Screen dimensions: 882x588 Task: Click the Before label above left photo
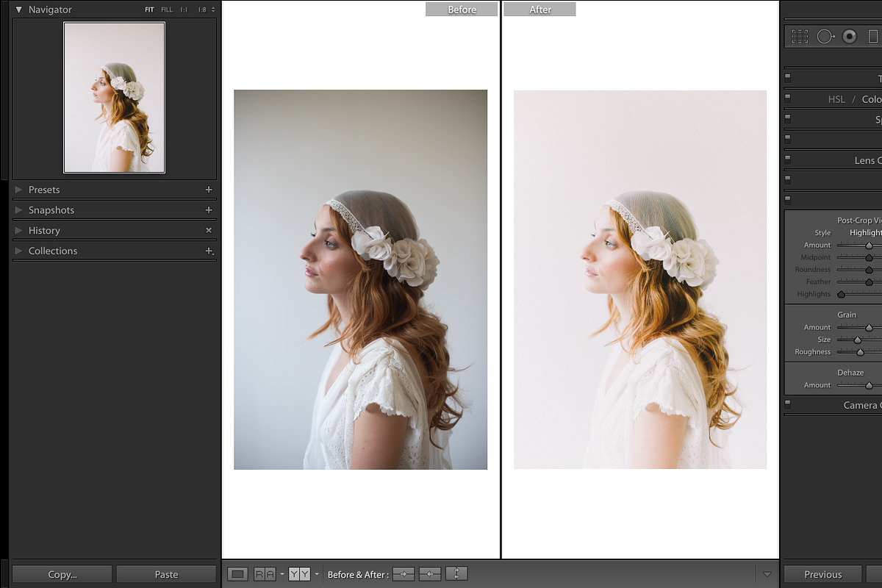click(x=462, y=10)
